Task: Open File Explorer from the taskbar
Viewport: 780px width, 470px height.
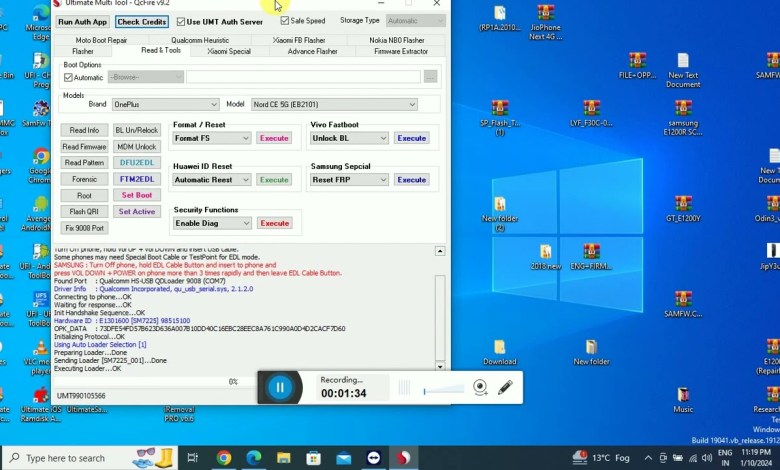Action: 284,458
